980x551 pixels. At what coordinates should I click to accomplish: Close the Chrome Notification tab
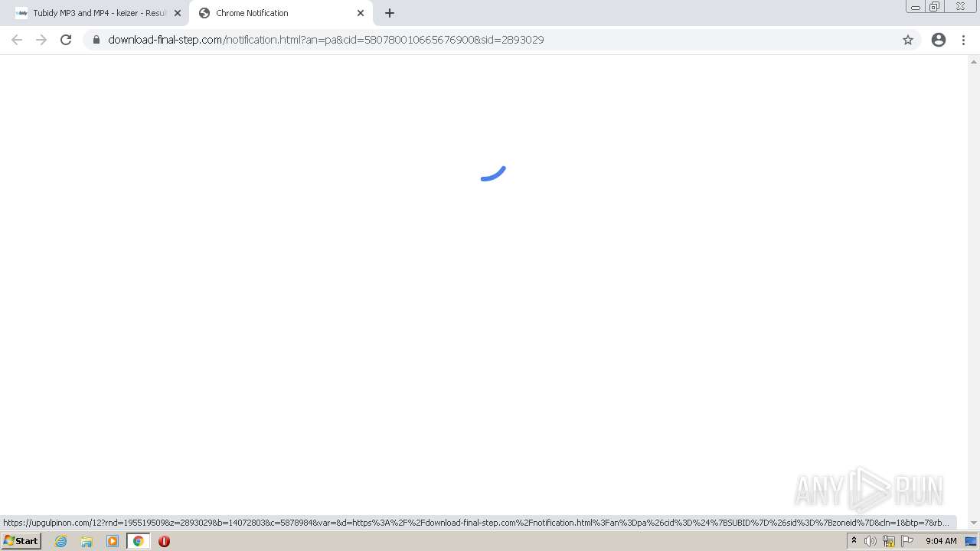coord(361,13)
